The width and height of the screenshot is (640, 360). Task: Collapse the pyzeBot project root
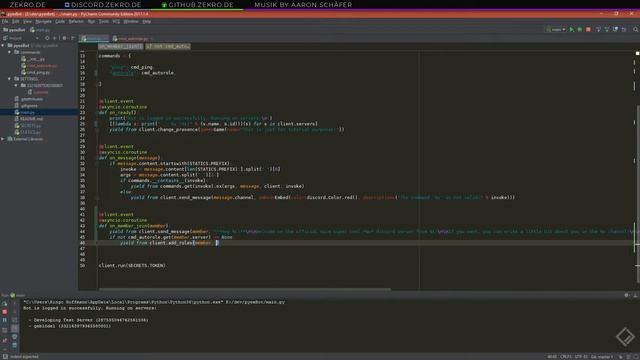(3, 45)
